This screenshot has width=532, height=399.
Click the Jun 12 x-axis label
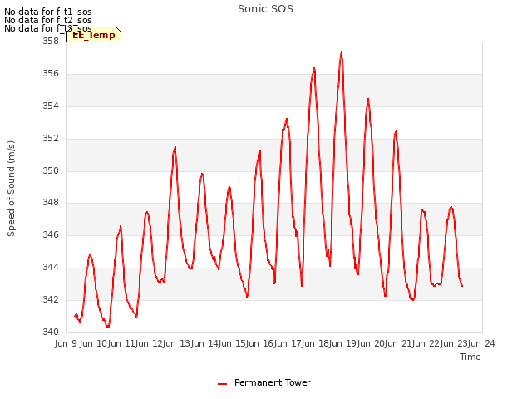(x=149, y=343)
